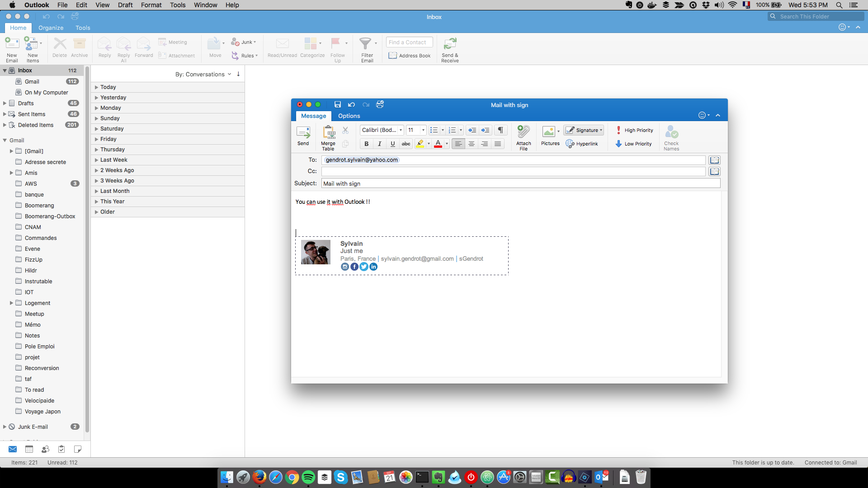The width and height of the screenshot is (868, 488).
Task: Open the Merge Table tool
Action: coord(328,138)
